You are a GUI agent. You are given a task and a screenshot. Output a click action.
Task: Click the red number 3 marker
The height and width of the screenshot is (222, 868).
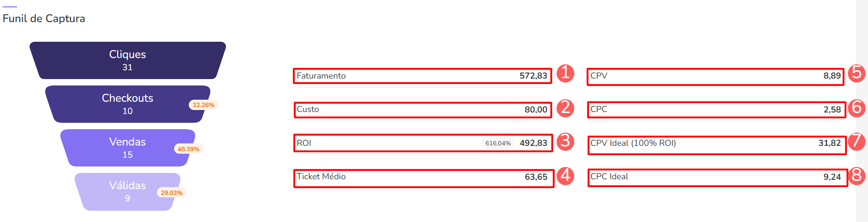[x=565, y=141]
